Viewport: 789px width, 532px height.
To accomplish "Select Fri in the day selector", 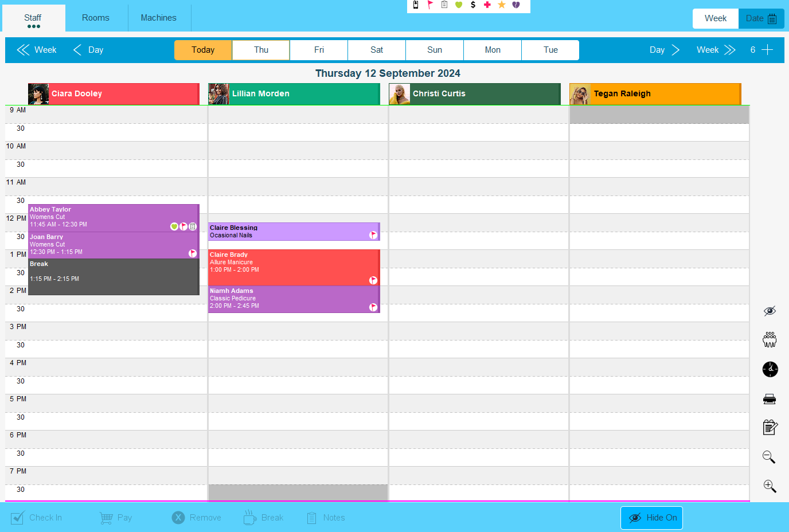I will coord(319,50).
